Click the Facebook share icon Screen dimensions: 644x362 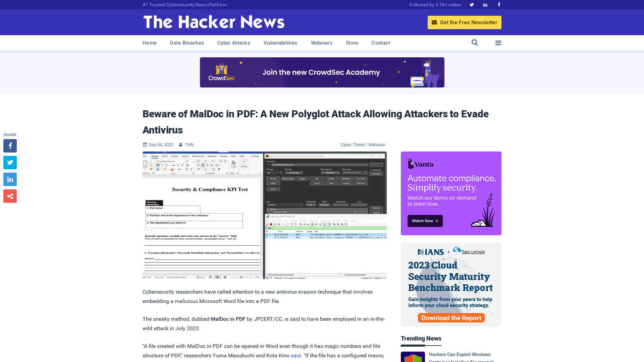point(10,145)
